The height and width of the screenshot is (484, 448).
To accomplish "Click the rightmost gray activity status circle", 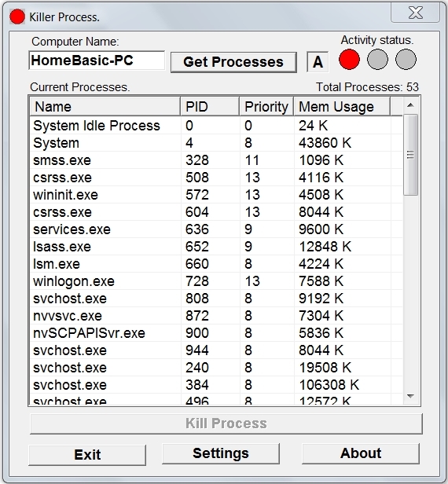I will 406,59.
